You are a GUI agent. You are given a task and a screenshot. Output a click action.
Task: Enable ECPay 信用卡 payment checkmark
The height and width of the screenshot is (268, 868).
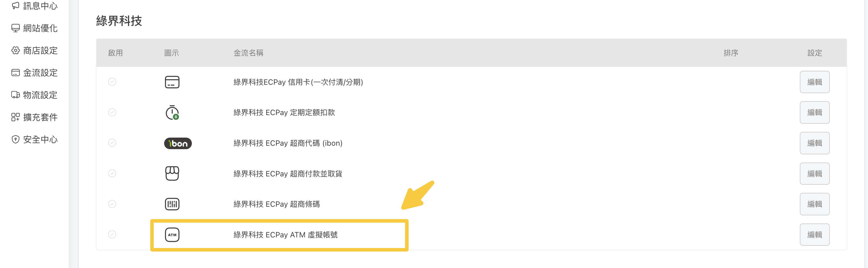pyautogui.click(x=112, y=82)
